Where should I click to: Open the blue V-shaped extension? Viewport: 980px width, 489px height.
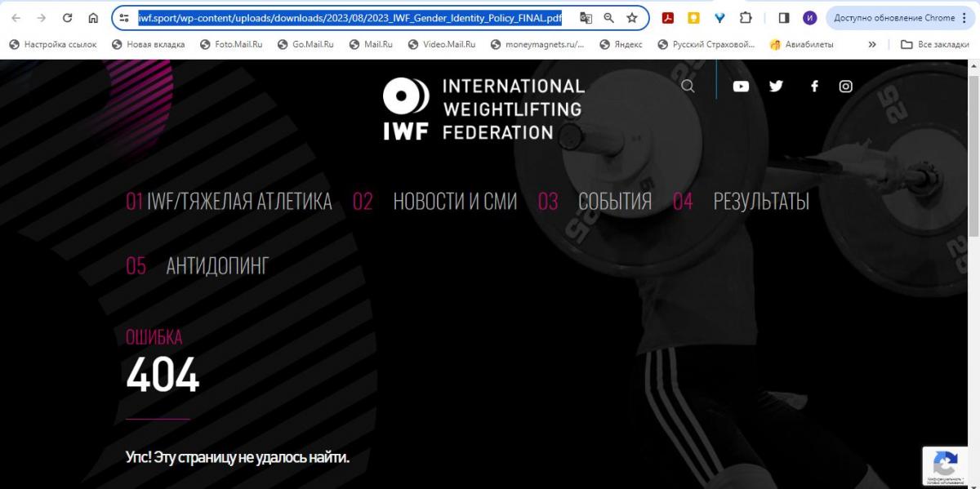pyautogui.click(x=719, y=18)
